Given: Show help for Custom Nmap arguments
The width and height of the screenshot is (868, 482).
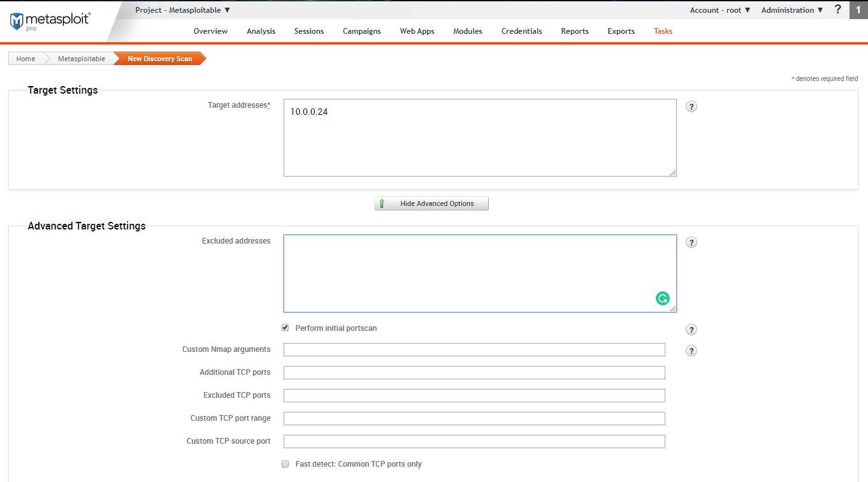Looking at the screenshot, I should 691,351.
